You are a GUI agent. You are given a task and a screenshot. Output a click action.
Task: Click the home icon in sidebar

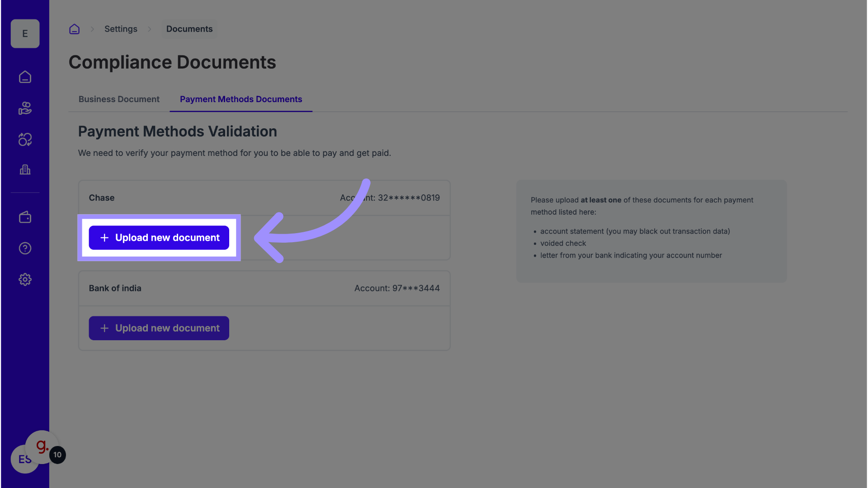(x=25, y=77)
